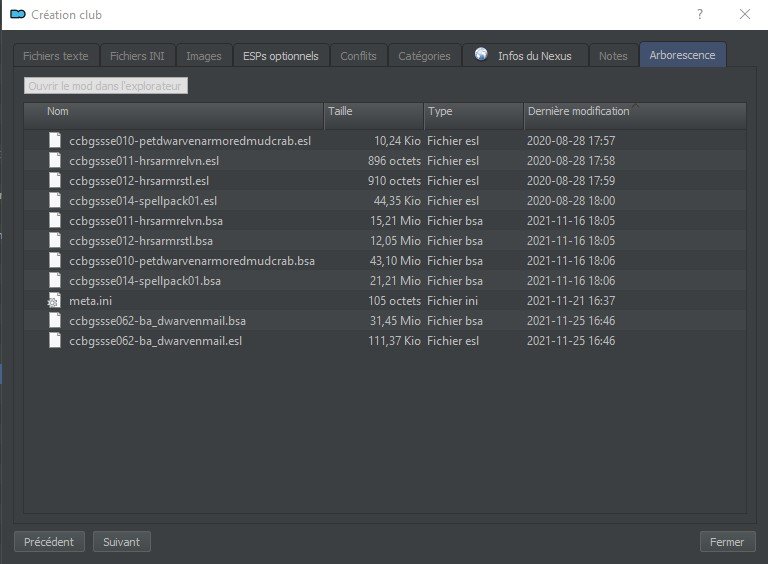Open the ESPs optionnels tab
The height and width of the screenshot is (564, 768).
click(x=281, y=56)
